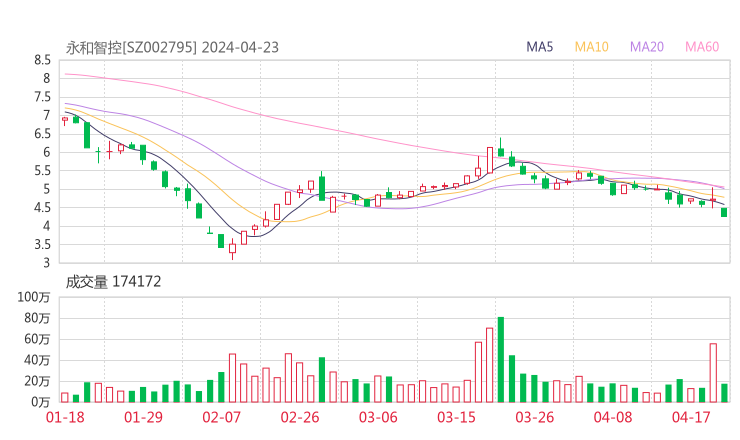Click the chart title 永和智控[SZ002795] 2024-04-23
The image size is (740, 440).
click(172, 48)
